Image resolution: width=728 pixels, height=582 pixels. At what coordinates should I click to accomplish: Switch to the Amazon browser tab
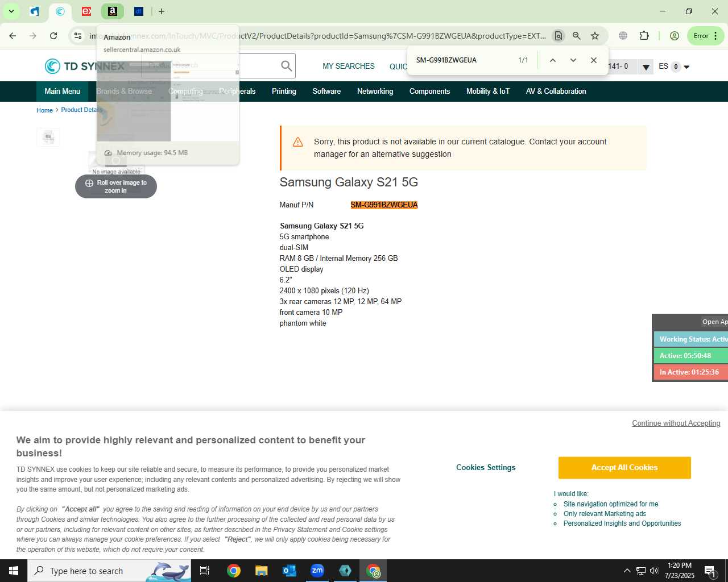click(x=113, y=11)
